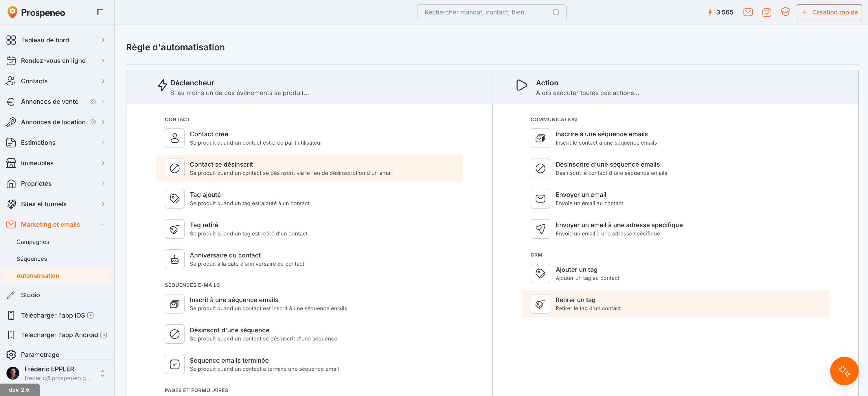The image size is (868, 396).
Task: Select the Inscrit à une séquence icon
Action: click(x=174, y=304)
